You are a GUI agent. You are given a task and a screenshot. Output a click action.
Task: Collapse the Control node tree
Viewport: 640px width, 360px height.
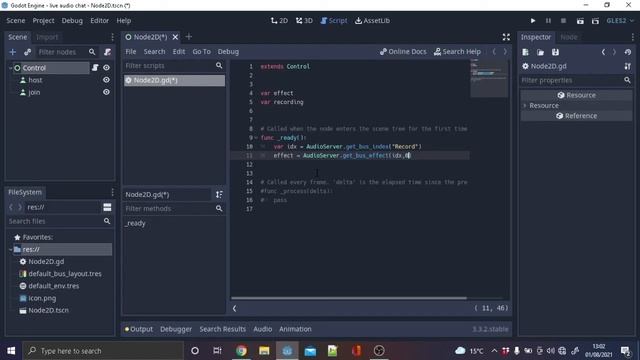pyautogui.click(x=10, y=68)
